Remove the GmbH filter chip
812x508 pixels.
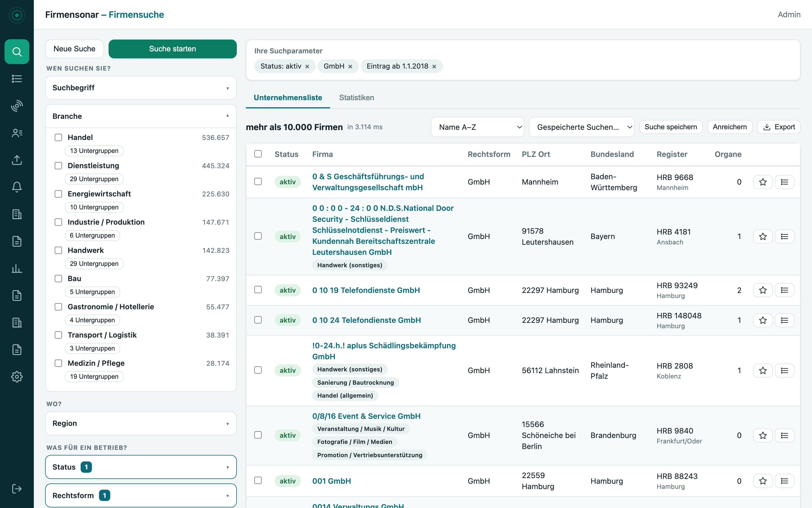(x=350, y=67)
